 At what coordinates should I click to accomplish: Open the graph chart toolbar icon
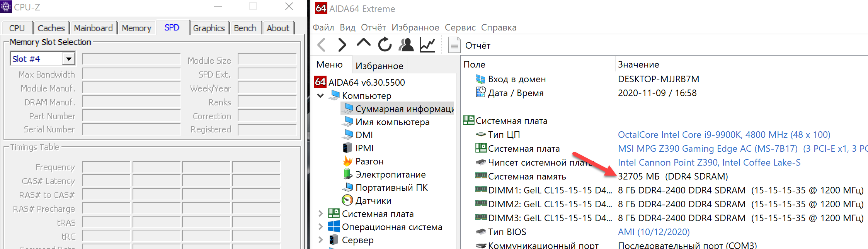pyautogui.click(x=427, y=45)
